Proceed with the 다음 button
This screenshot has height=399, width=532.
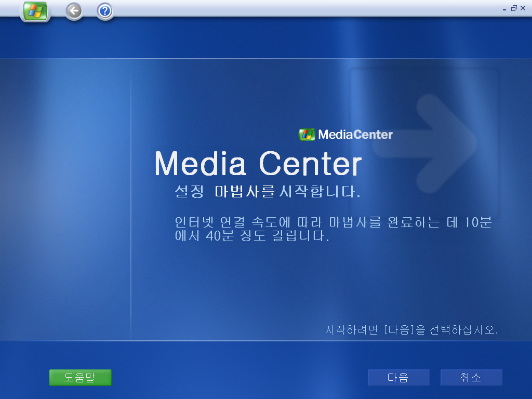[x=398, y=377]
